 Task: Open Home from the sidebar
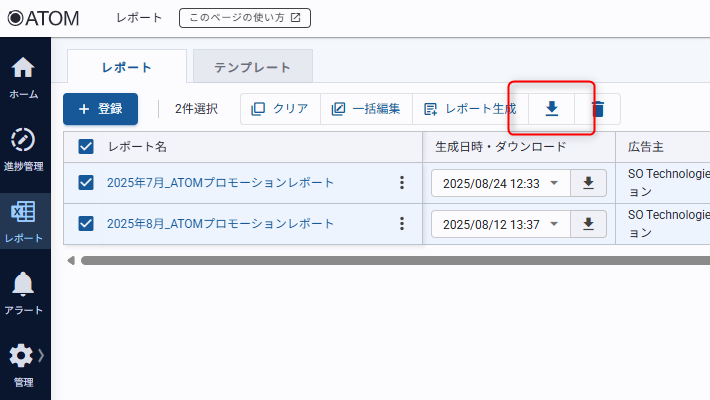pyautogui.click(x=24, y=76)
